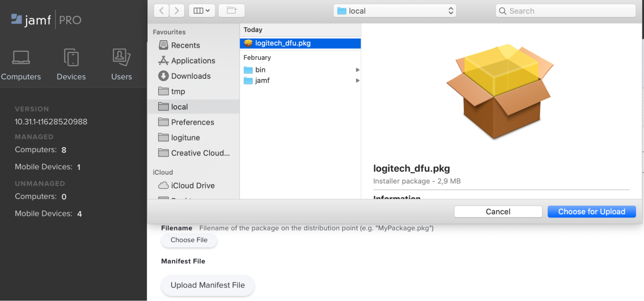Select the tmp folder in sidebar
This screenshot has width=644, height=301.
pos(193,91)
